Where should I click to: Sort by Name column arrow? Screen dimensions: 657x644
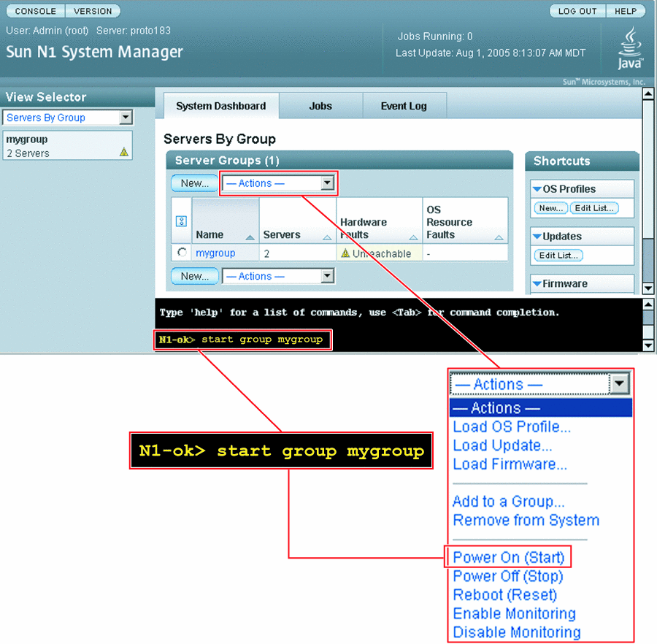pos(250,237)
